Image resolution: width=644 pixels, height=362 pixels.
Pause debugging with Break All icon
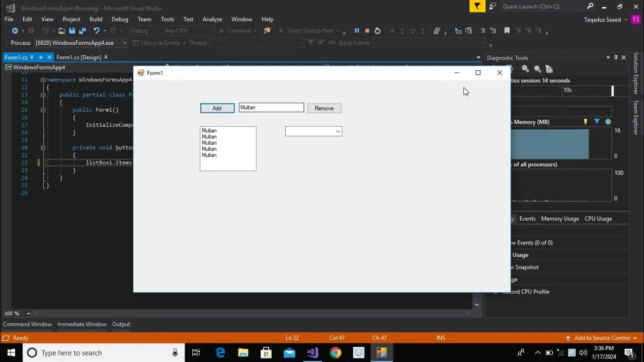357,31
